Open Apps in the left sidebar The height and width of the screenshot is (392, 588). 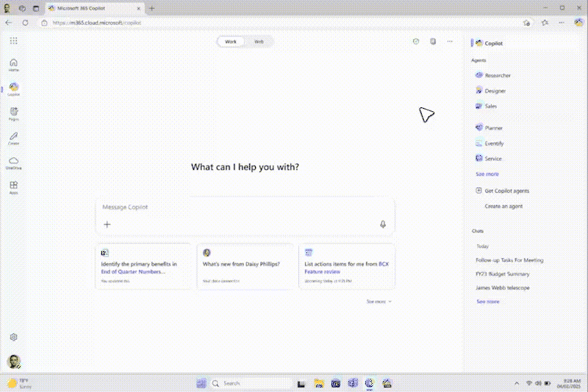coord(13,188)
